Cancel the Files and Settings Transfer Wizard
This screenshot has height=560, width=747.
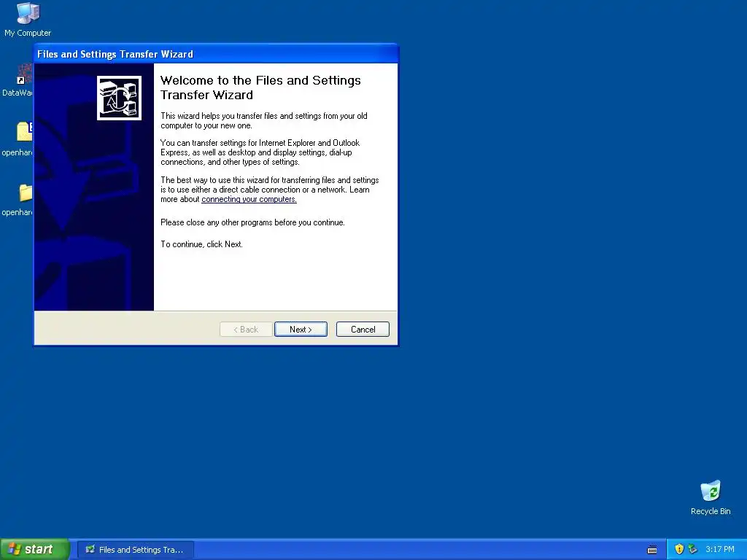(363, 329)
